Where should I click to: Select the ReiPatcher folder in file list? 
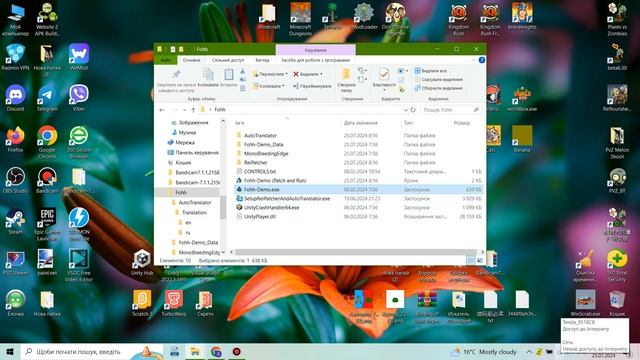(x=256, y=162)
